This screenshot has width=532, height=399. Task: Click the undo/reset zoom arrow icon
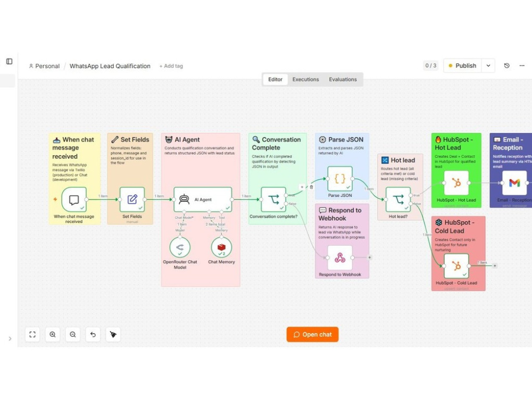[x=93, y=335]
